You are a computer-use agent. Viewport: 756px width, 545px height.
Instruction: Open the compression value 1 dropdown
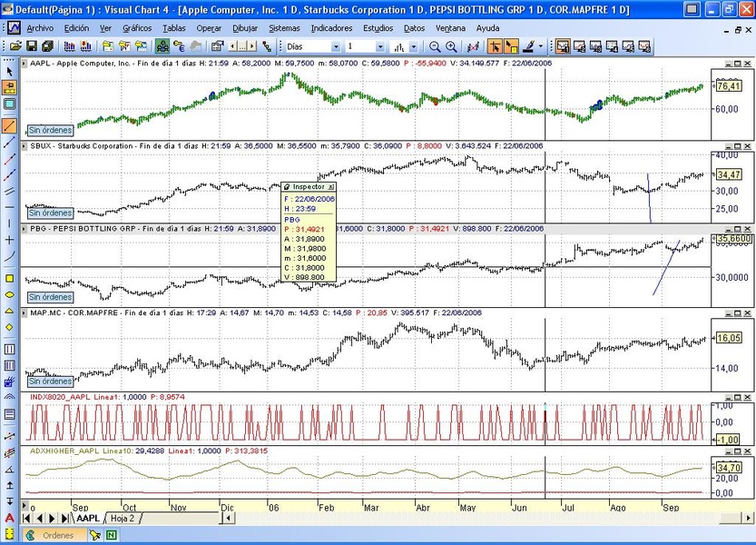[380, 47]
